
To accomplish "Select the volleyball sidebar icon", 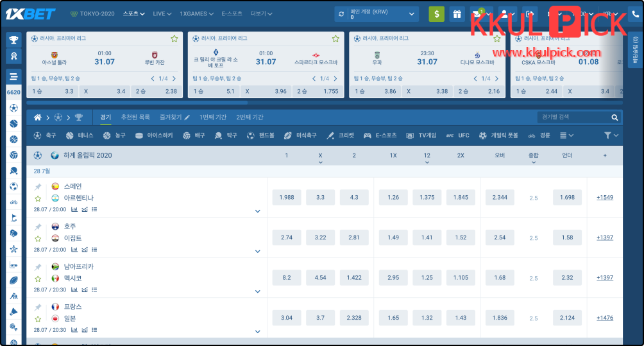I will (13, 155).
